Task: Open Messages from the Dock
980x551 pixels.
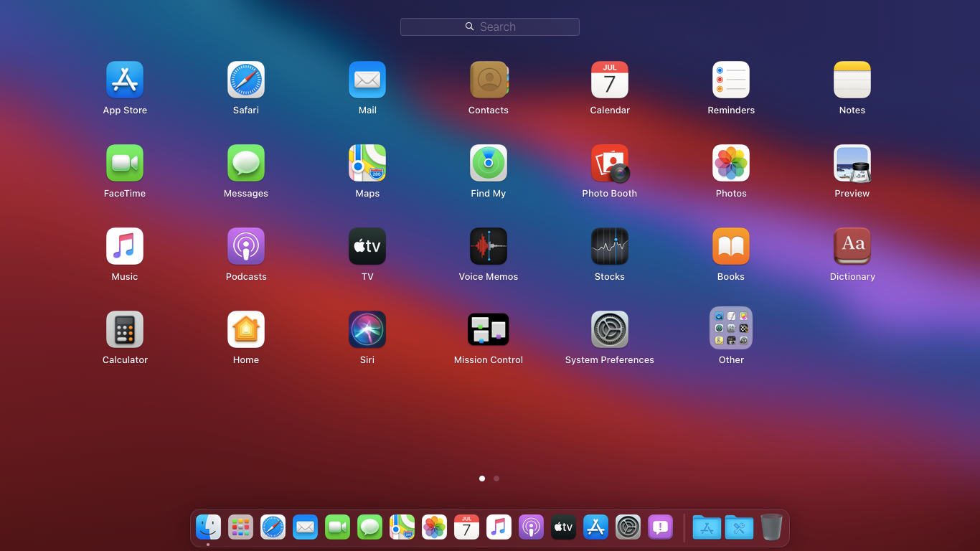Action: (x=370, y=527)
